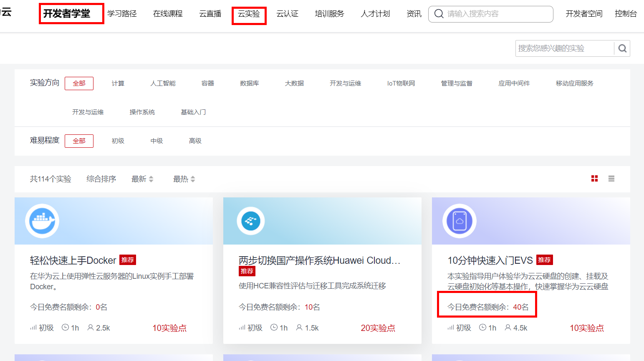Select the 云实验 navigation tab
Viewport: 644px width, 361px height.
pos(249,14)
